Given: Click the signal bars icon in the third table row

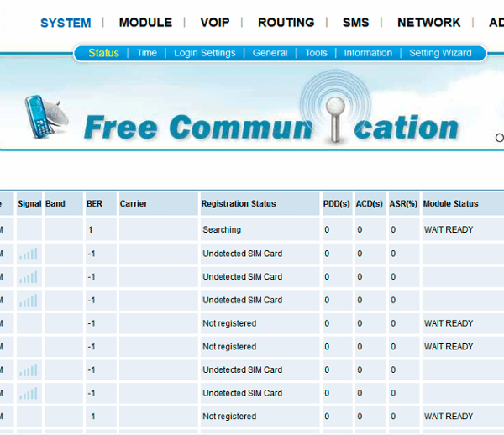Looking at the screenshot, I should tap(29, 277).
